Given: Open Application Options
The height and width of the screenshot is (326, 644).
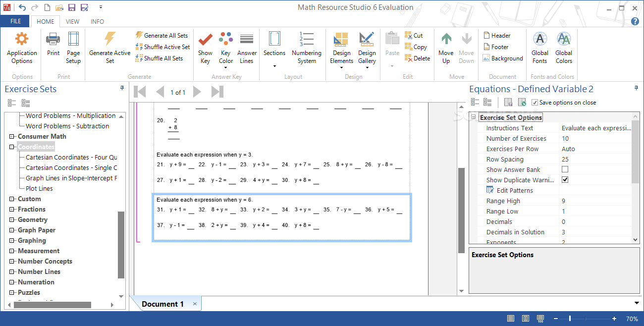Looking at the screenshot, I should [22, 48].
